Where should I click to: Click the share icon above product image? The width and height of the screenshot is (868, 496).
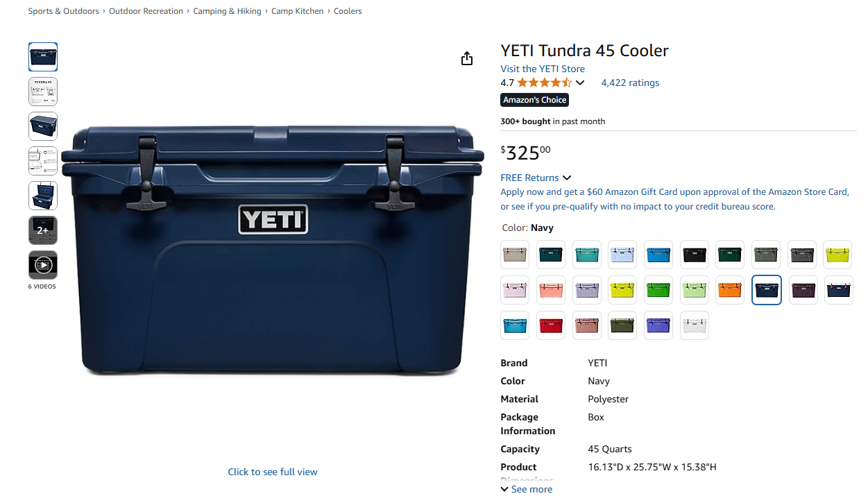click(x=467, y=58)
